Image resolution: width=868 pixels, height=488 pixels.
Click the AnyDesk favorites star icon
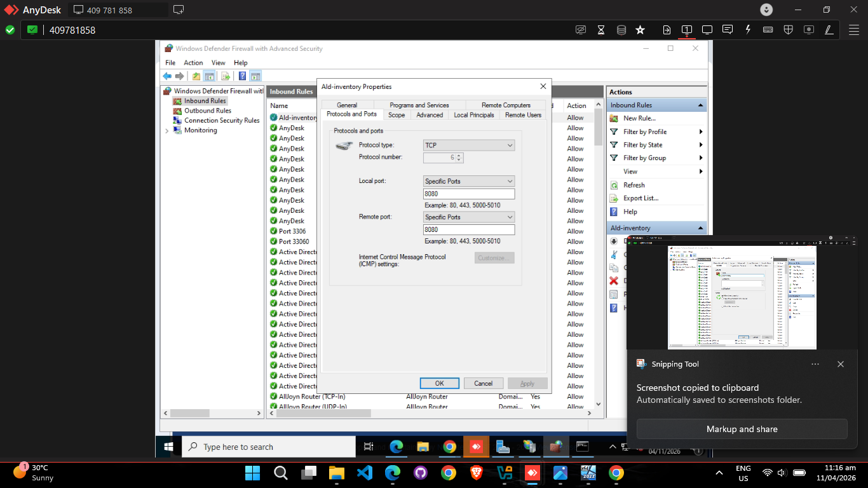pyautogui.click(x=640, y=30)
